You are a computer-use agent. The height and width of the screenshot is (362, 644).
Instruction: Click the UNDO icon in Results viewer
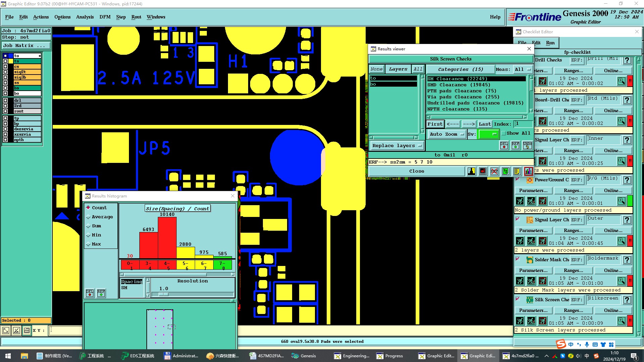[x=527, y=145]
